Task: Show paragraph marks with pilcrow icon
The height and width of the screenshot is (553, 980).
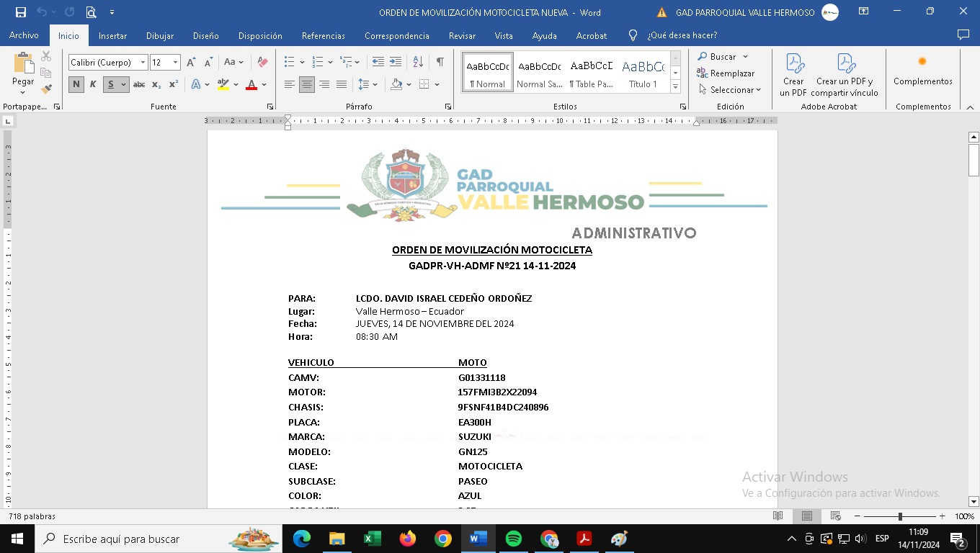Action: [440, 62]
